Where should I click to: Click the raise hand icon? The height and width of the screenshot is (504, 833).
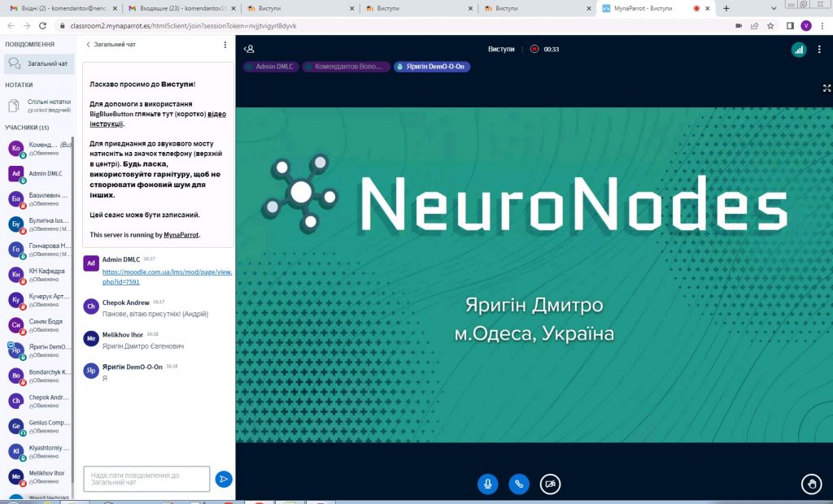[810, 484]
